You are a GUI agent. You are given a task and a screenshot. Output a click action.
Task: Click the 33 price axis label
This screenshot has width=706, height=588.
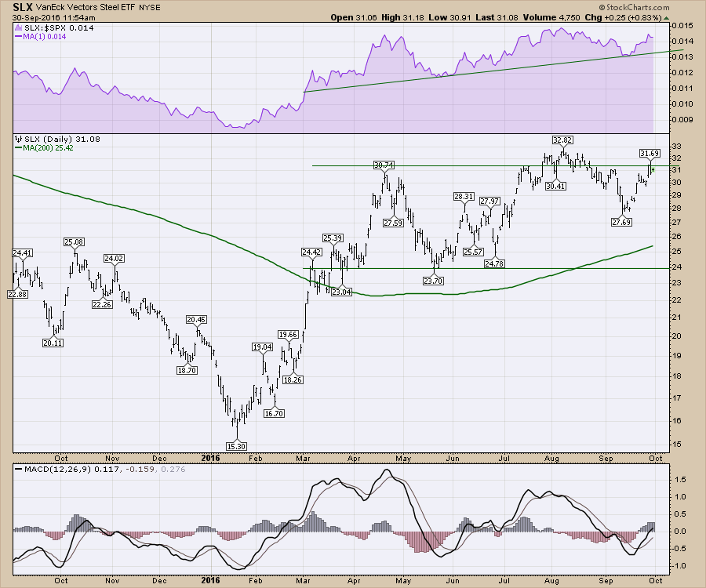coord(676,146)
